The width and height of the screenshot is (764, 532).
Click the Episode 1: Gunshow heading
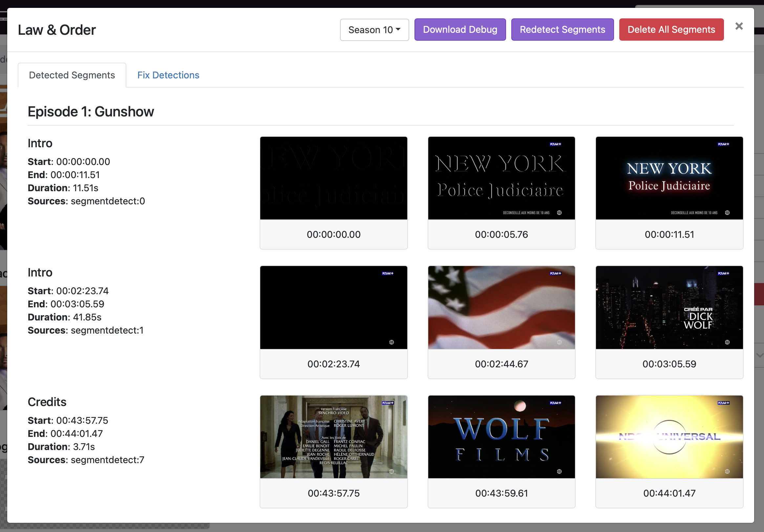click(x=91, y=112)
